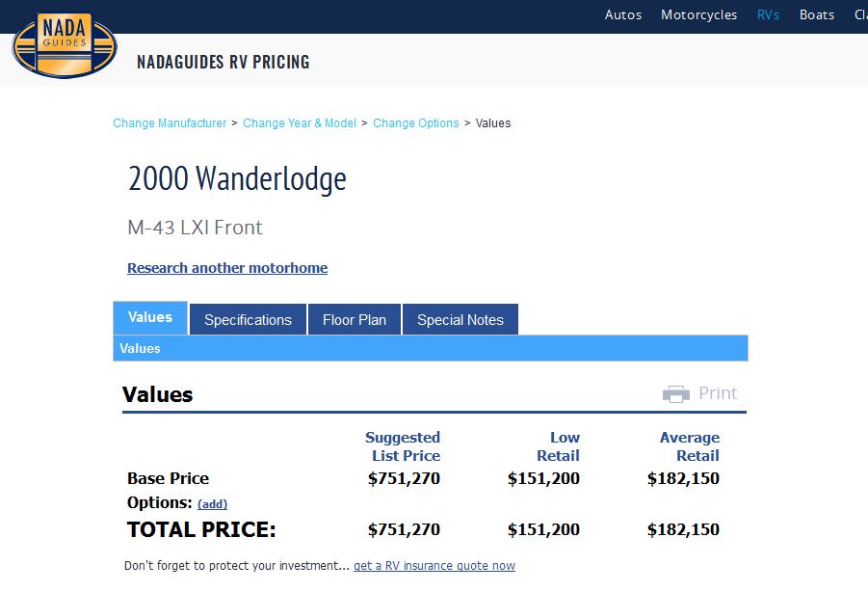Click the Average Retail column header
Screen dimensions: 868x592
pos(690,446)
